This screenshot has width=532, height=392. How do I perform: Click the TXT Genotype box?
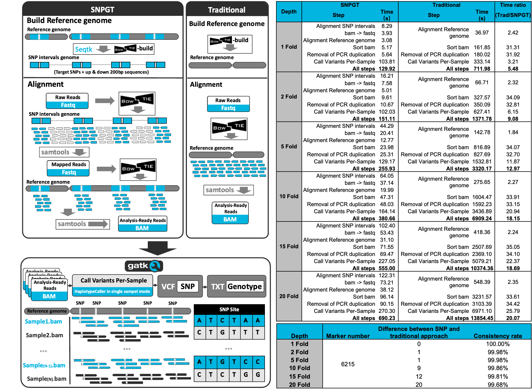(236, 286)
